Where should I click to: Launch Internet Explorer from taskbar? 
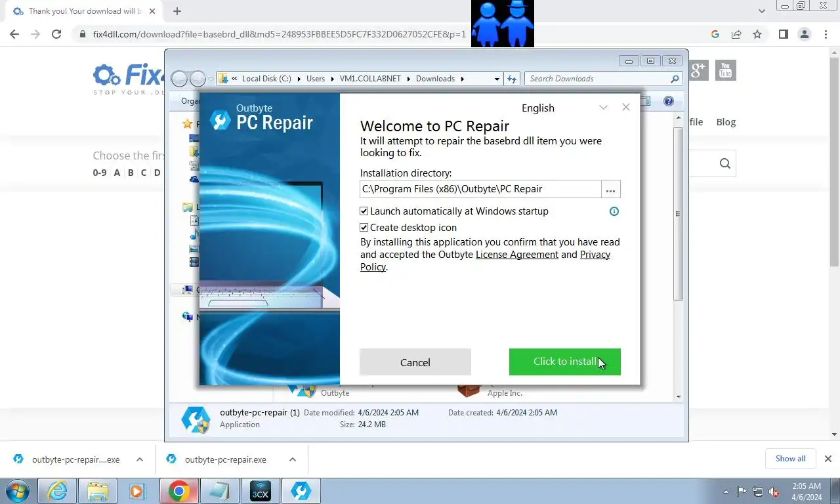click(x=57, y=491)
